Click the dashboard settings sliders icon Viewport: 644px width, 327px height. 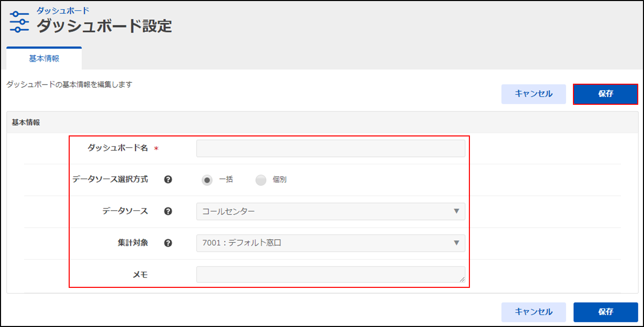coord(19,22)
